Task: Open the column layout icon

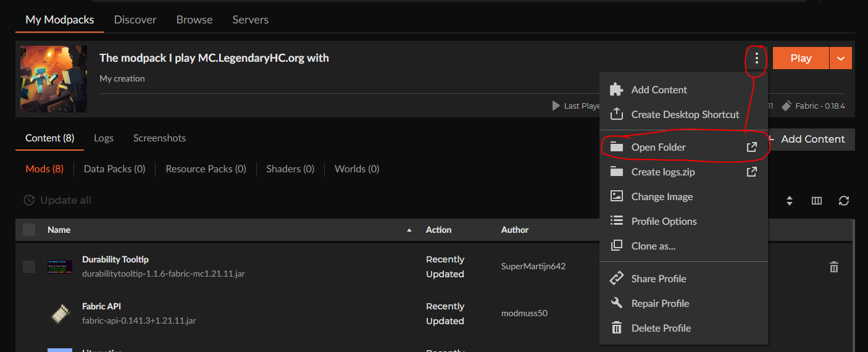Action: [817, 201]
